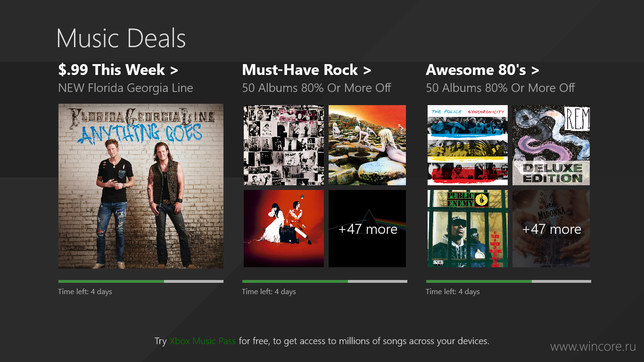Select the R.E.M. Deluxe Edition album
The width and height of the screenshot is (644, 362).
click(x=551, y=145)
